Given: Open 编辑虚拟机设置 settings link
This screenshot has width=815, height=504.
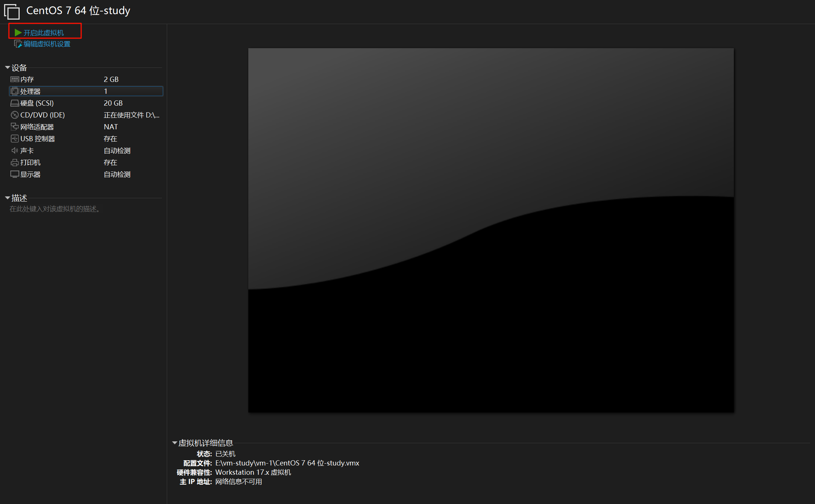Looking at the screenshot, I should point(47,44).
